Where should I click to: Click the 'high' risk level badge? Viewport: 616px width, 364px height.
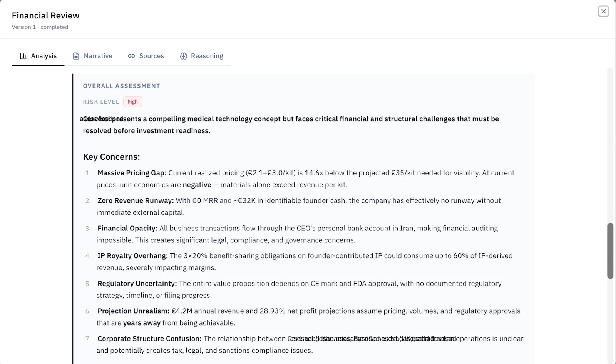click(x=132, y=102)
